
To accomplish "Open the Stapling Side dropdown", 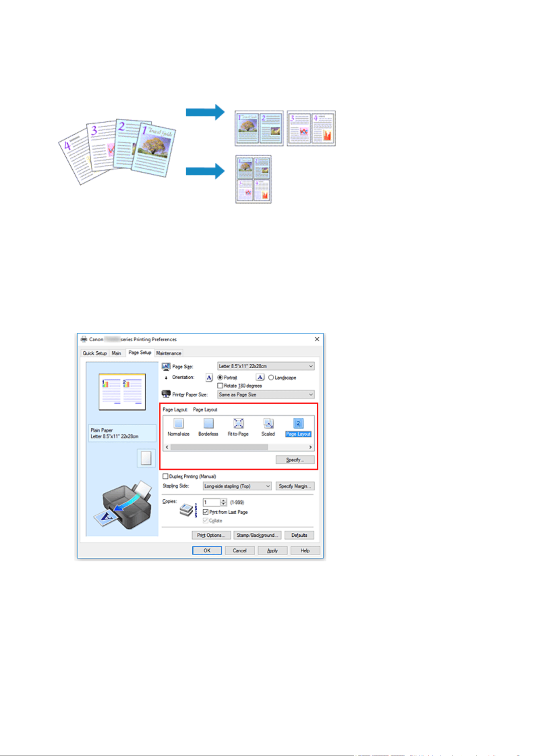I will click(237, 486).
